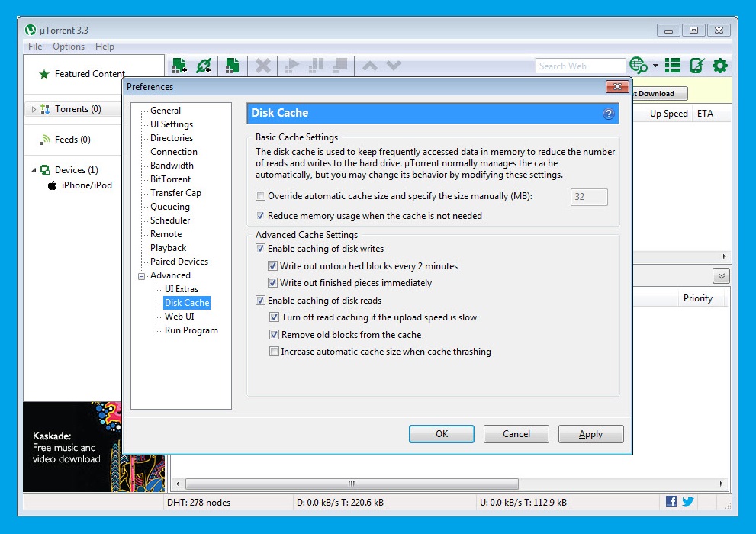Click the Torrents arrows icon in sidebar

[x=45, y=109]
